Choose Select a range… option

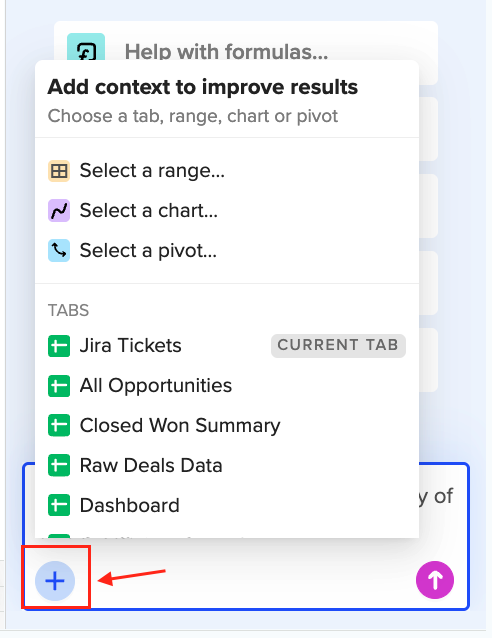click(x=227, y=170)
